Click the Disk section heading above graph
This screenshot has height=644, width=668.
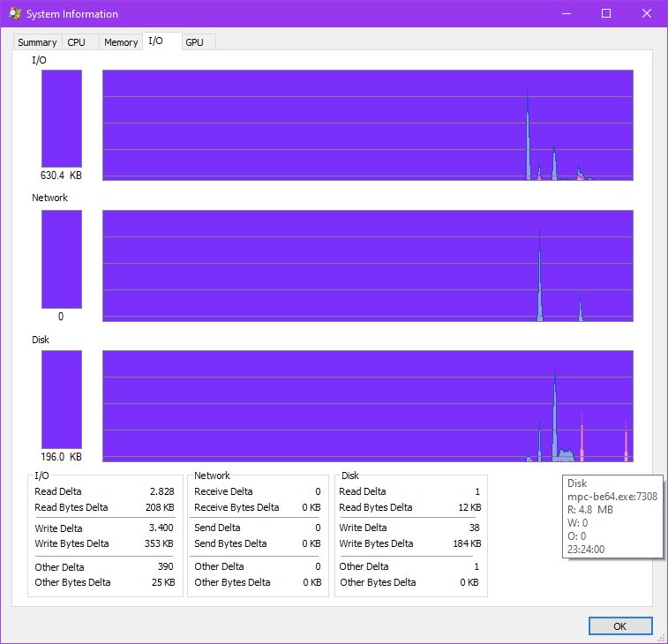pyautogui.click(x=41, y=340)
